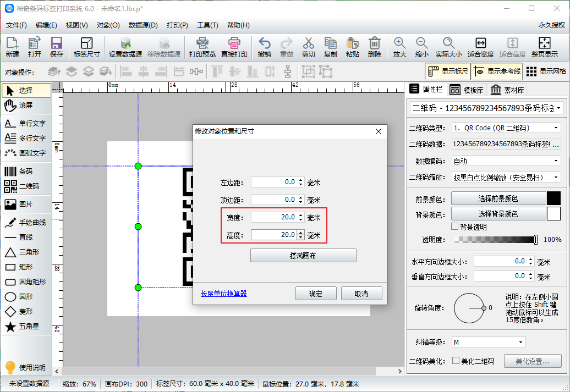570x392 pixels.
Task: Click the 撑满画布 button
Action: (x=303, y=256)
